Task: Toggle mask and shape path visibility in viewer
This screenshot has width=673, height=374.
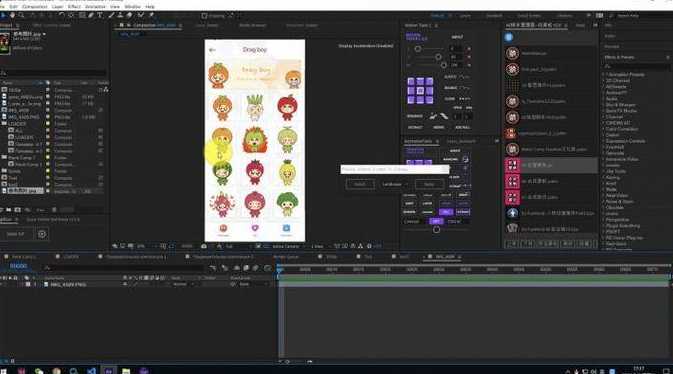Action: pyautogui.click(x=171, y=246)
